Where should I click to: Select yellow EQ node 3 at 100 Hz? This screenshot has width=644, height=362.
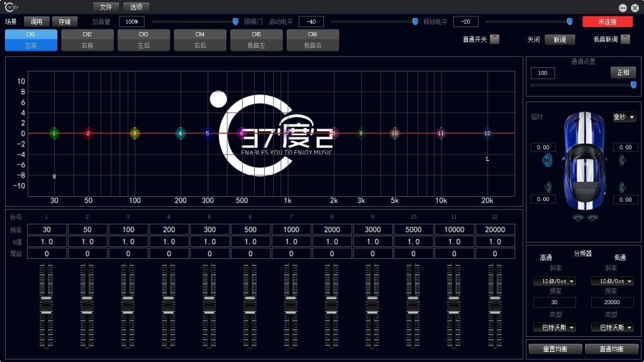click(135, 133)
